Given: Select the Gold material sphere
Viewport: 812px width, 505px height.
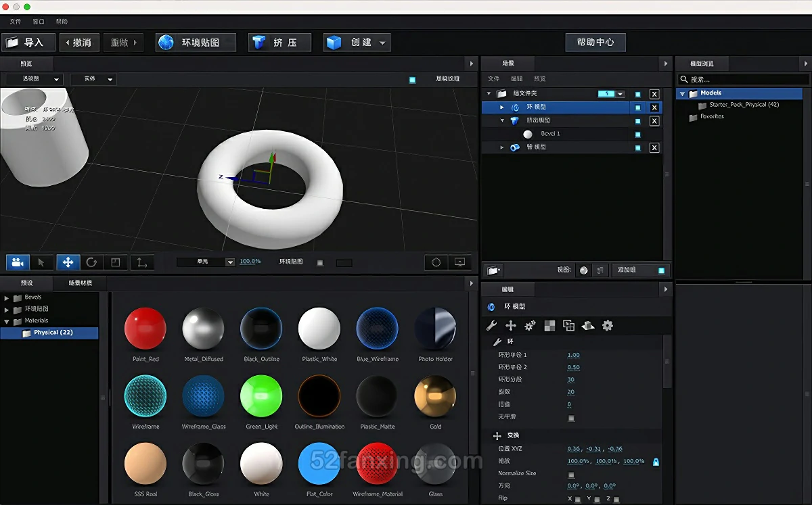Looking at the screenshot, I should [x=435, y=395].
